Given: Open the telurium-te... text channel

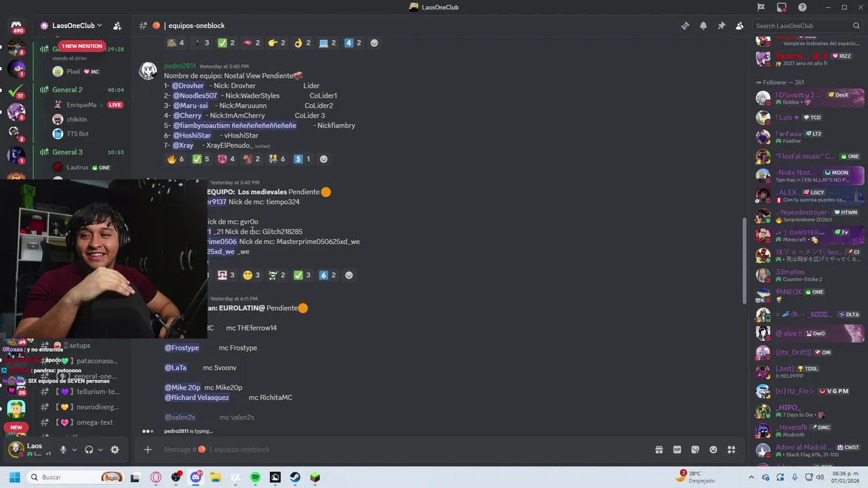Looking at the screenshot, I should coord(81,392).
